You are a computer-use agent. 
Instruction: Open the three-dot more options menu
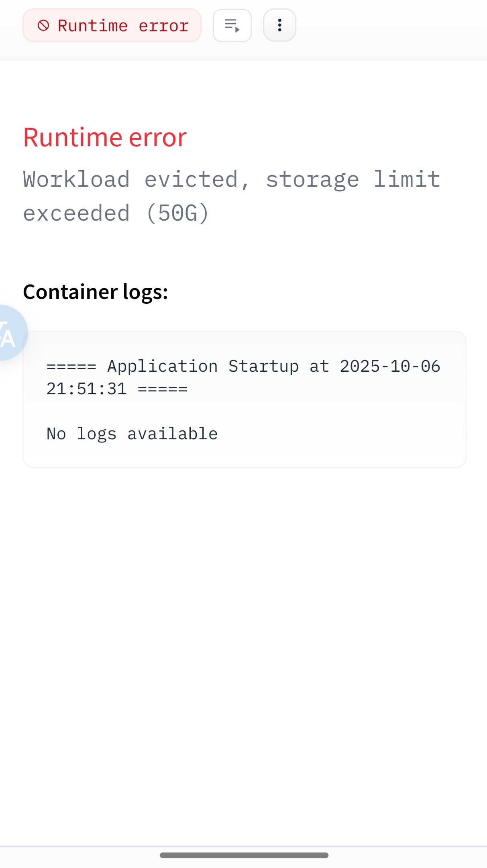tap(279, 25)
